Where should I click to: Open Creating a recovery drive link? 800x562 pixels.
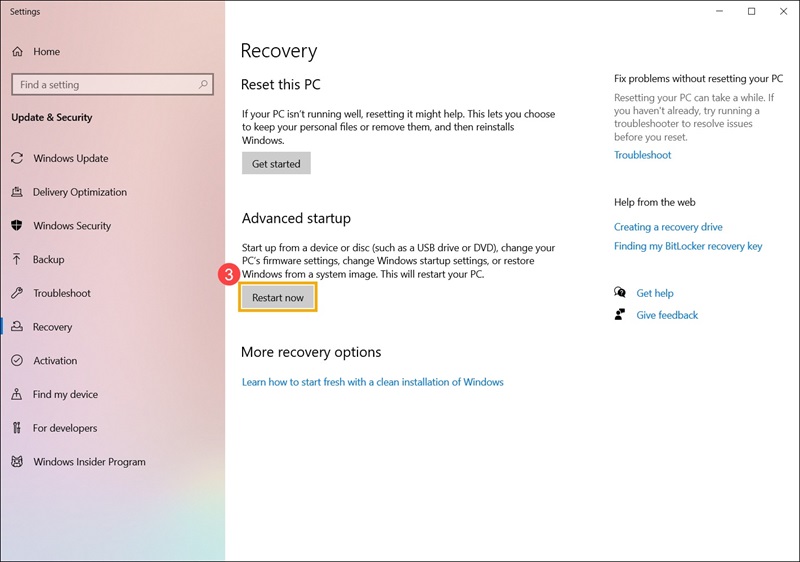[668, 227]
